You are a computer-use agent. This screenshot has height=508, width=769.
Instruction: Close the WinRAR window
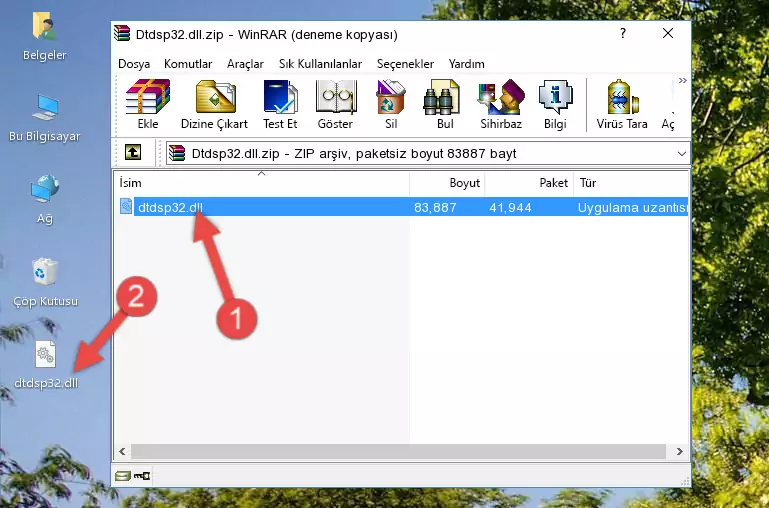pyautogui.click(x=667, y=33)
